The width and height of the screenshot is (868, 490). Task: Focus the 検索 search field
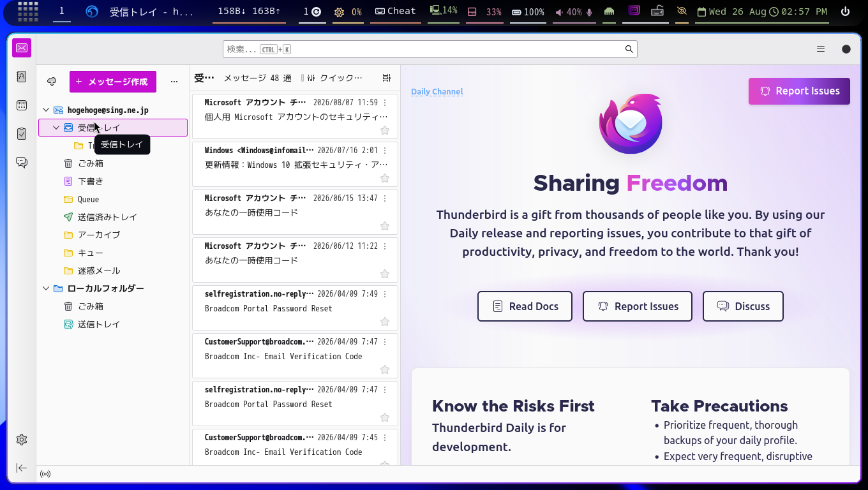click(x=430, y=49)
